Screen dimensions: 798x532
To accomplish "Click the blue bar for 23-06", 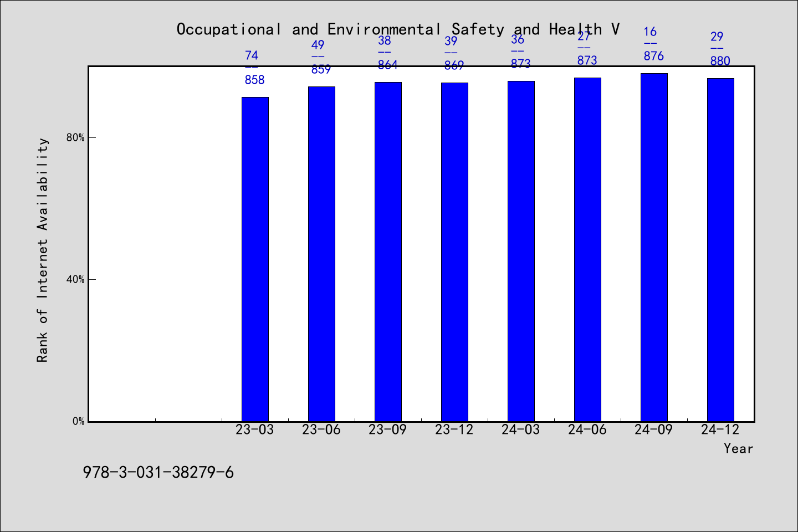I will [x=321, y=254].
